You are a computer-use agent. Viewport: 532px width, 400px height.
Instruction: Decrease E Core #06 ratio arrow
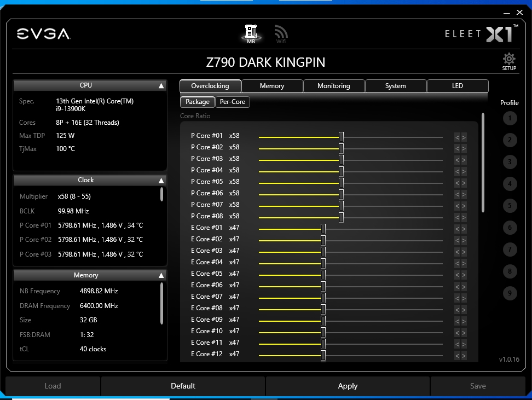coord(457,287)
